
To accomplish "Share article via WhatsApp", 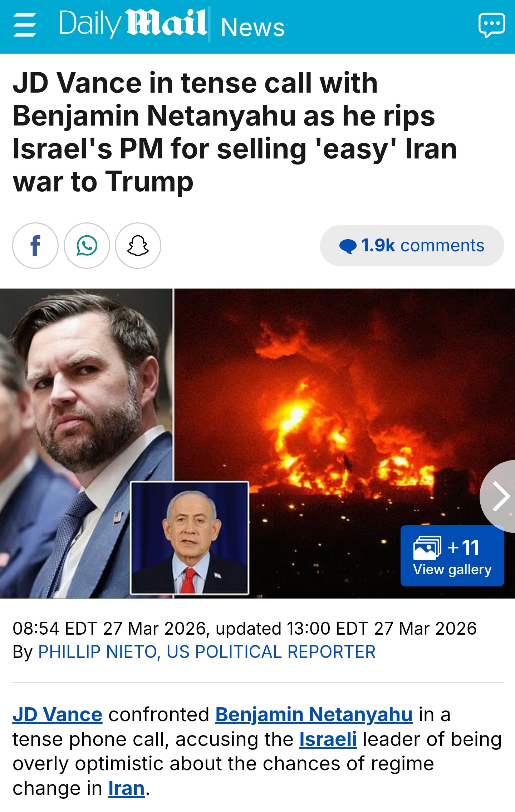I will (87, 246).
